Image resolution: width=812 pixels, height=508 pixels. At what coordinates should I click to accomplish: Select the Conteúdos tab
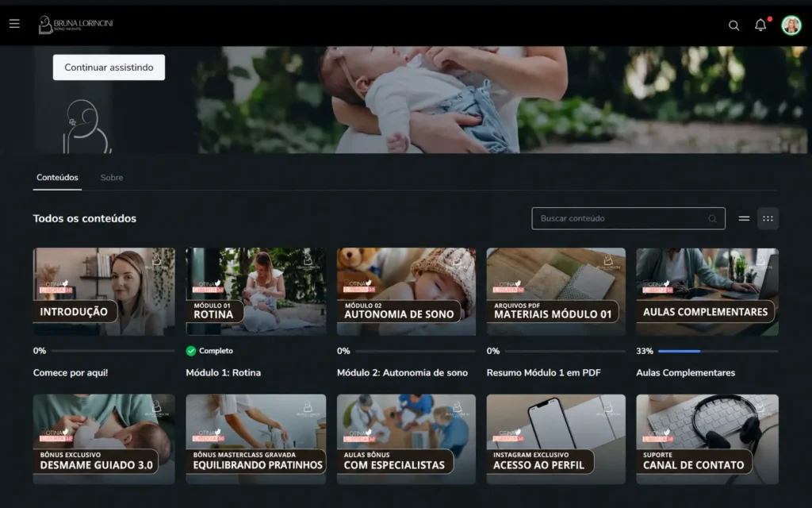coord(57,177)
